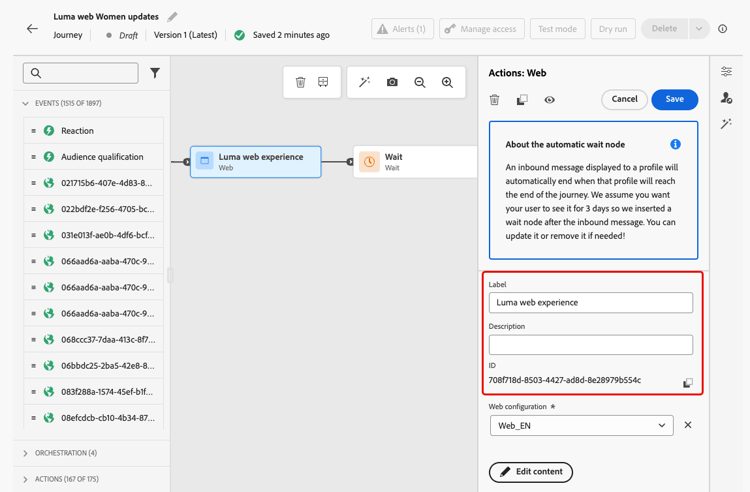Screen dimensions: 750x492
Task: Focus the palette search field
Action: [x=81, y=73]
